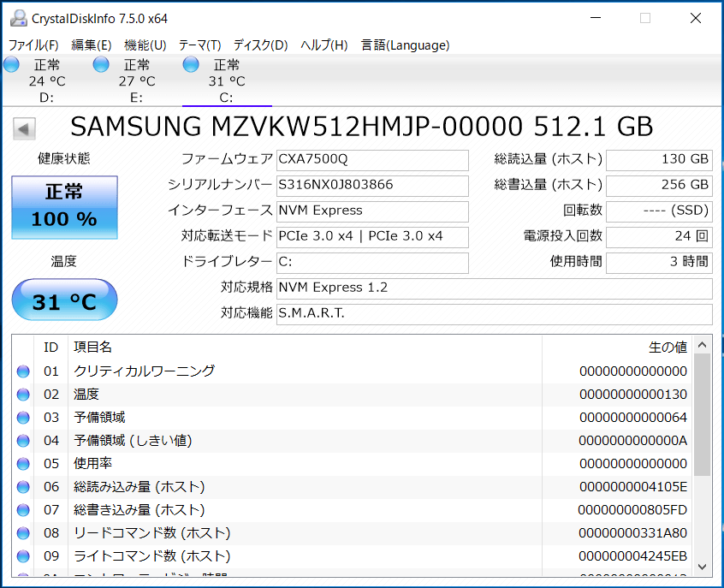Screen dimensions: 724x588
Task: Click the 項目名 column header
Action: (x=305, y=347)
